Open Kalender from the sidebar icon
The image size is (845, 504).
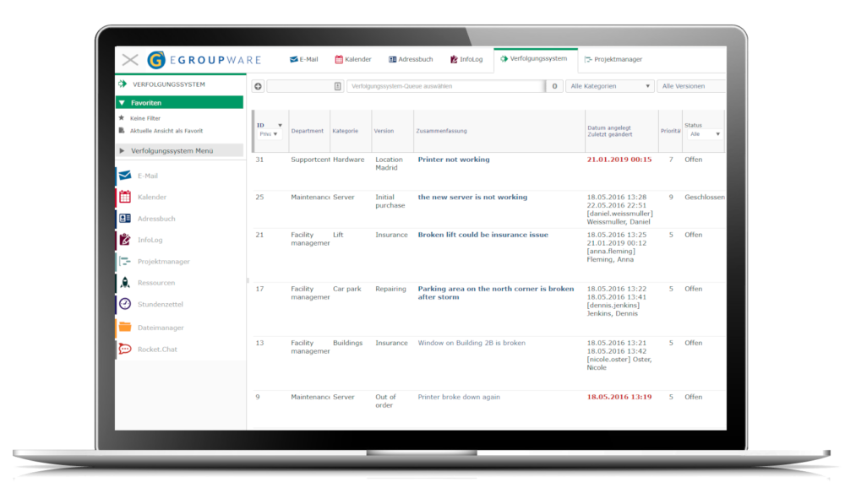point(125,197)
